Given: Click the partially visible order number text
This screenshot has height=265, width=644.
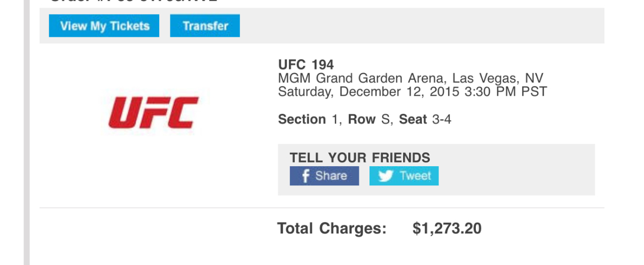Looking at the screenshot, I should pos(133,2).
